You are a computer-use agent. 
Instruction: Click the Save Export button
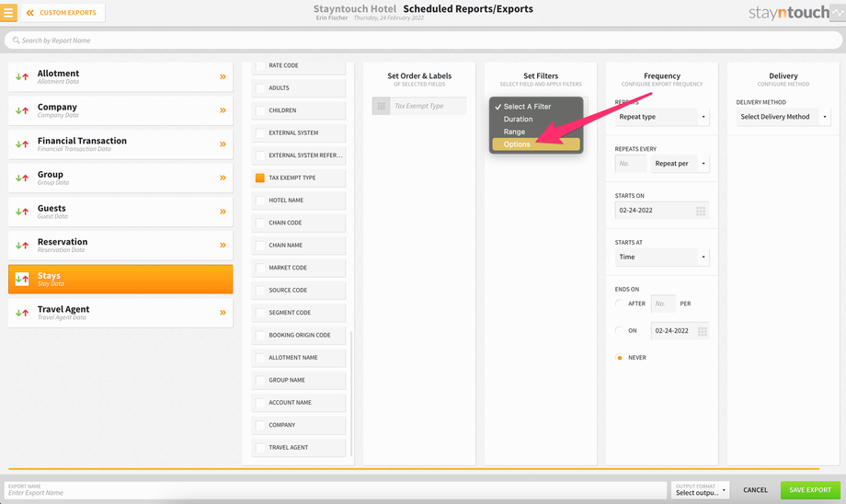point(810,490)
